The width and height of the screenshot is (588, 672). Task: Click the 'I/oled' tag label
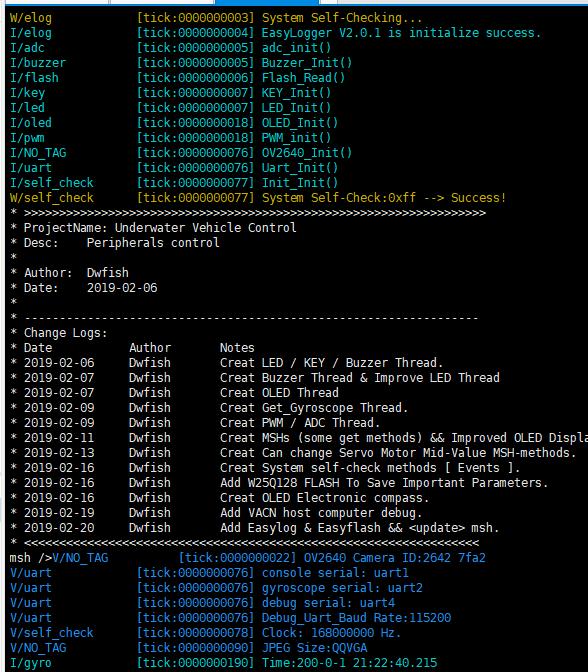click(31, 123)
